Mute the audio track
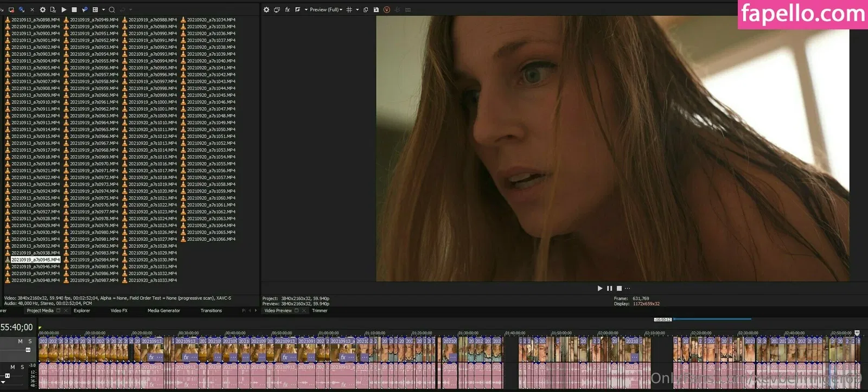Image resolution: width=868 pixels, height=392 pixels. (12, 367)
